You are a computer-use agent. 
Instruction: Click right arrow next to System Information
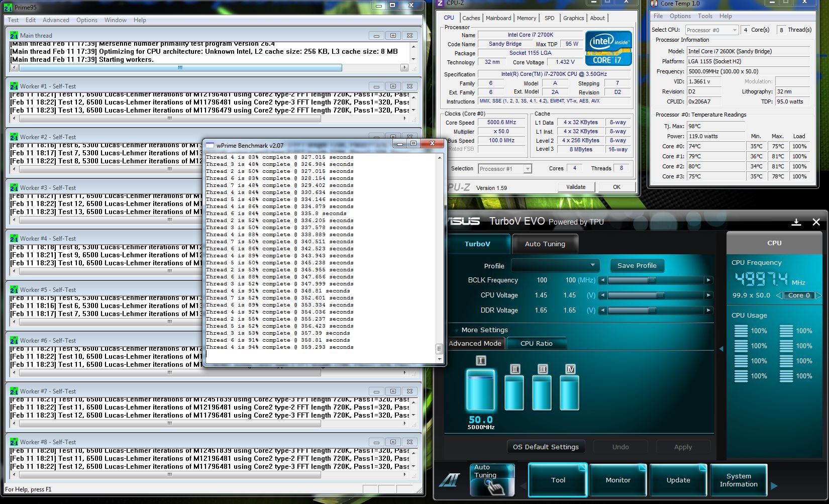(x=774, y=485)
